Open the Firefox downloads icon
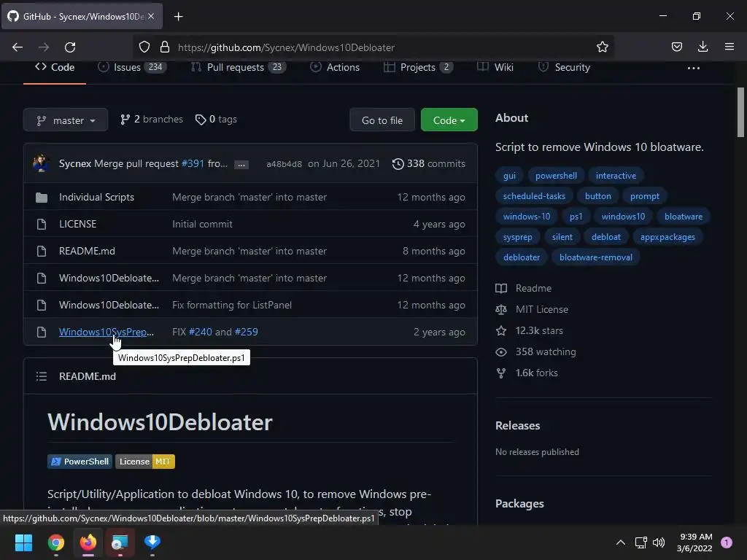The height and width of the screenshot is (560, 747). (x=703, y=47)
